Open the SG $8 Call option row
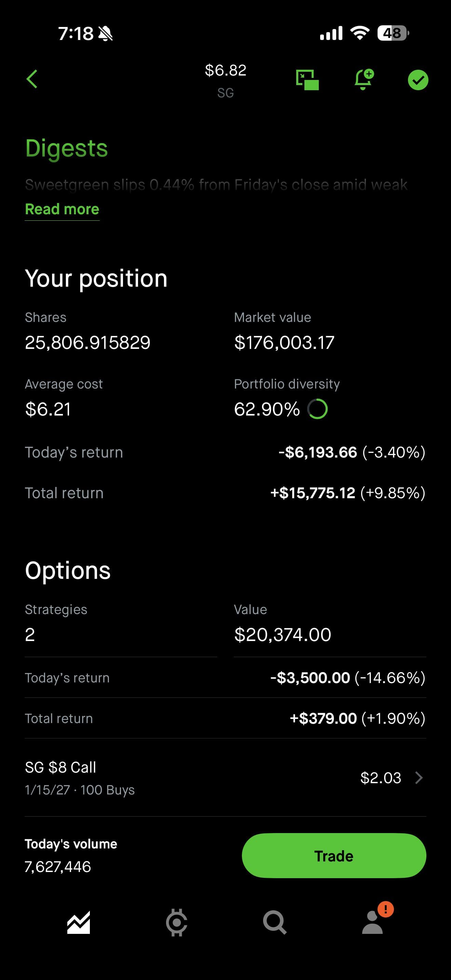The image size is (451, 980). coord(152,778)
